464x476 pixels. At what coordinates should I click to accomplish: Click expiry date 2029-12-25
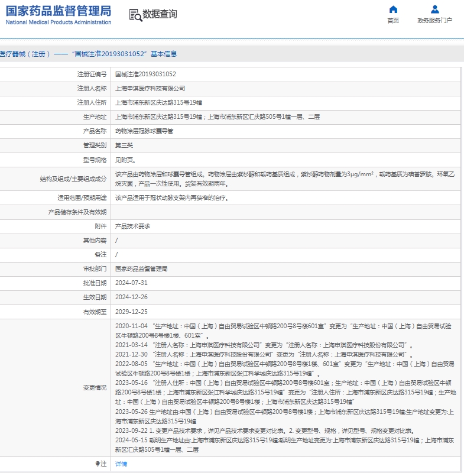tap(131, 312)
